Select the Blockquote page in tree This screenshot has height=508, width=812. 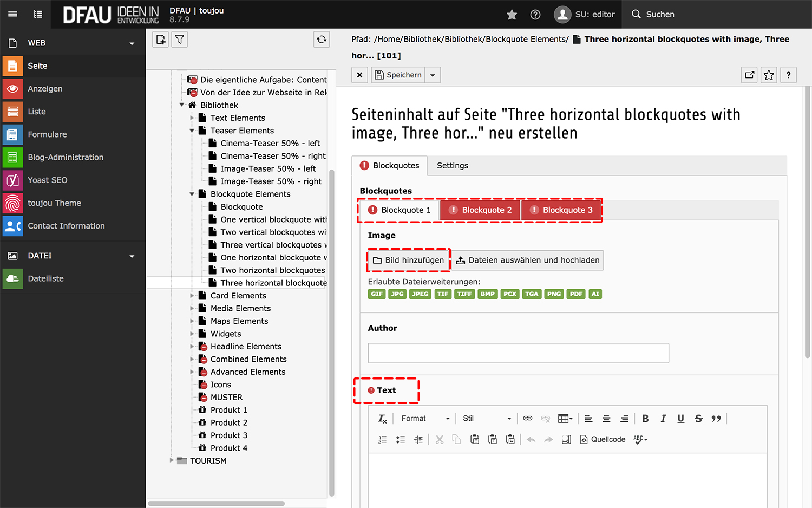click(x=241, y=207)
